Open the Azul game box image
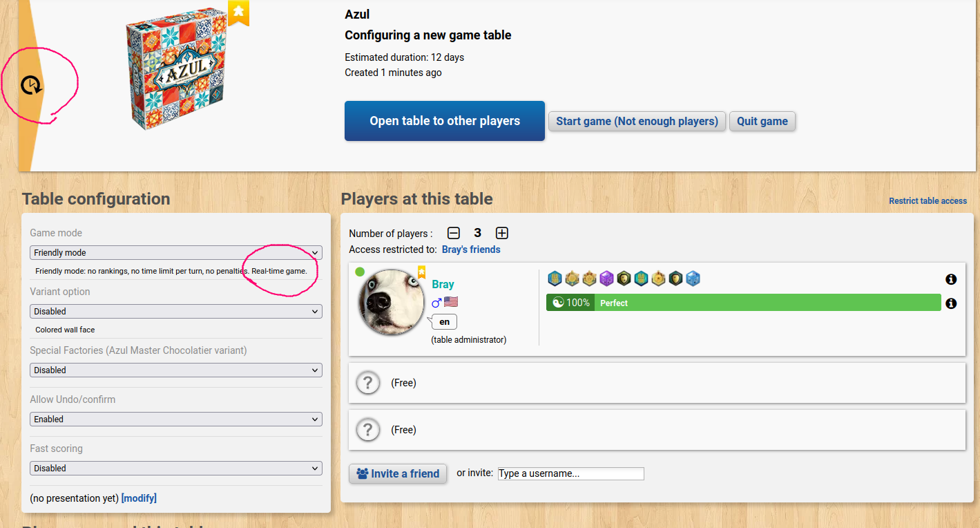980x528 pixels. [176, 68]
